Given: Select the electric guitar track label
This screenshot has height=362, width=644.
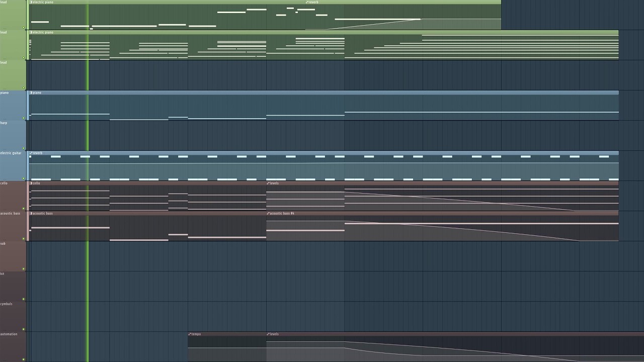Looking at the screenshot, I should (x=11, y=153).
